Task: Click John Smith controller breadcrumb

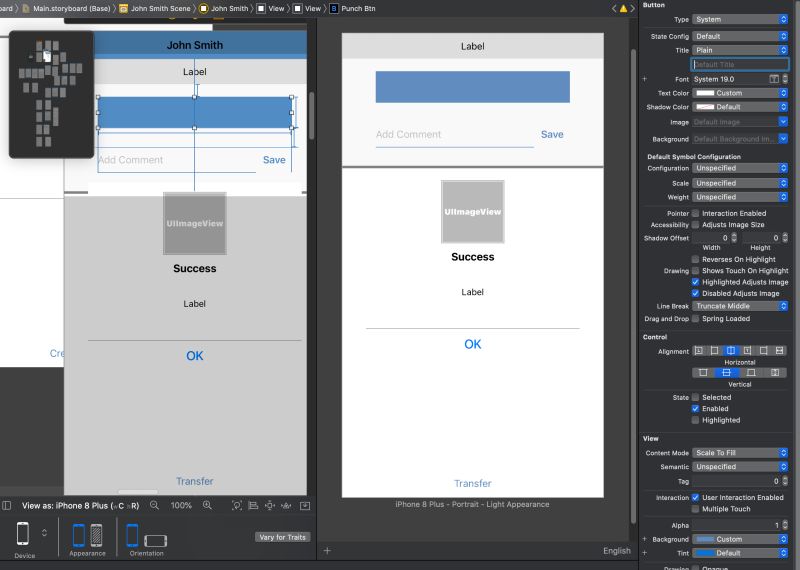Action: pos(224,8)
